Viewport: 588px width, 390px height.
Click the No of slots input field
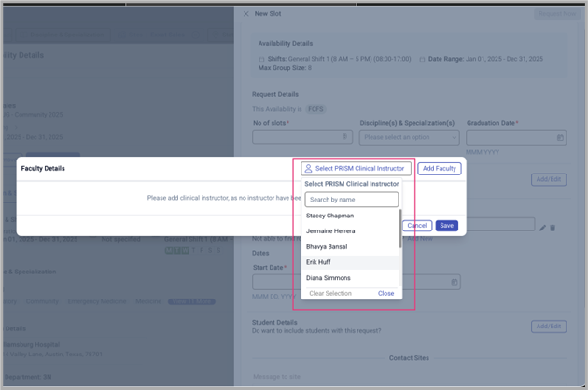click(x=302, y=137)
